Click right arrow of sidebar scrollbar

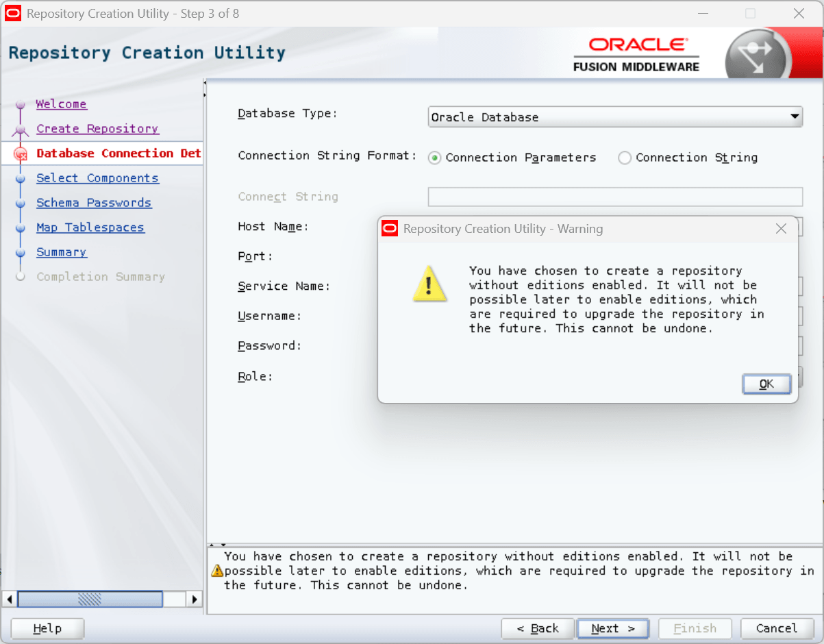click(195, 599)
